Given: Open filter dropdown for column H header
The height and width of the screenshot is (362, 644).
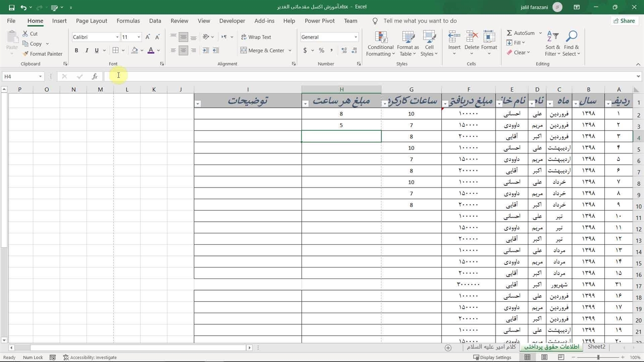Looking at the screenshot, I should 305,104.
